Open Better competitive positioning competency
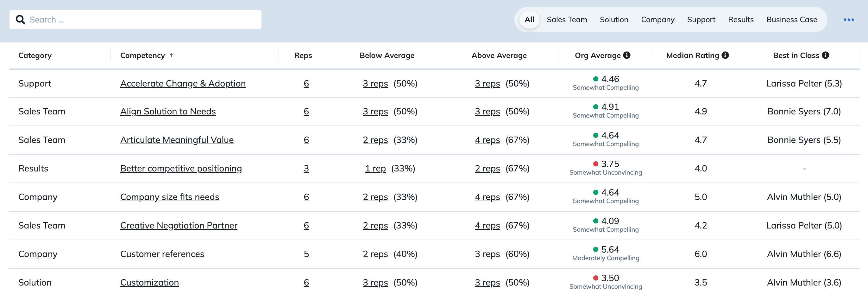Image resolution: width=868 pixels, height=296 pixels. 181,168
